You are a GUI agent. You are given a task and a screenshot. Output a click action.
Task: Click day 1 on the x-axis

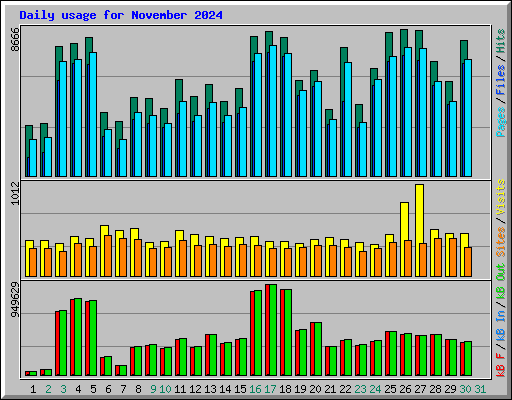33,389
